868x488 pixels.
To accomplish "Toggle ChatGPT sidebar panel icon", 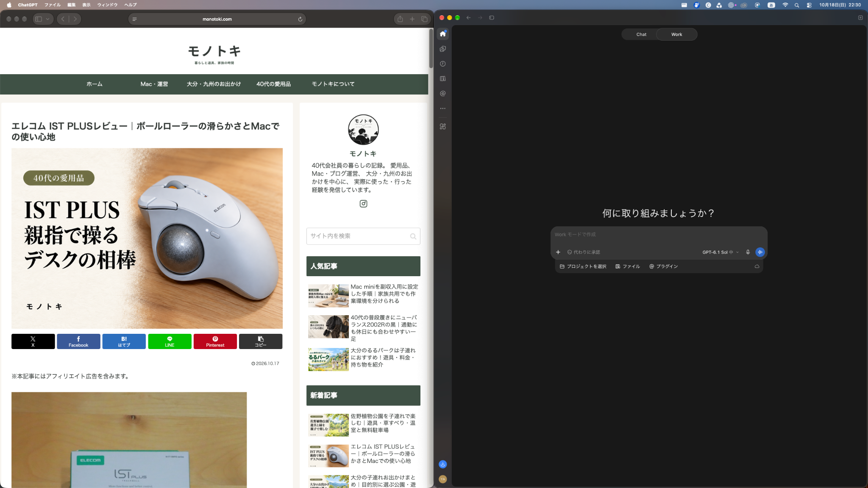I will 492,18.
